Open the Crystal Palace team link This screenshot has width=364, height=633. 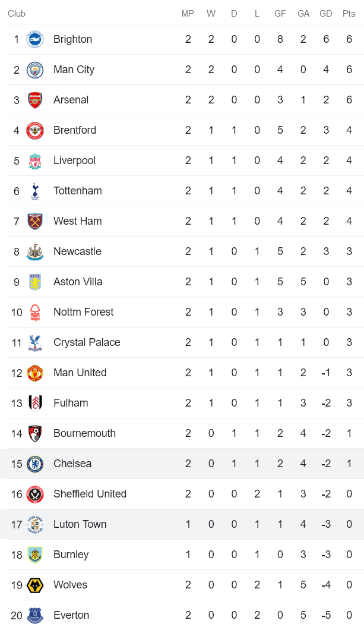click(87, 342)
